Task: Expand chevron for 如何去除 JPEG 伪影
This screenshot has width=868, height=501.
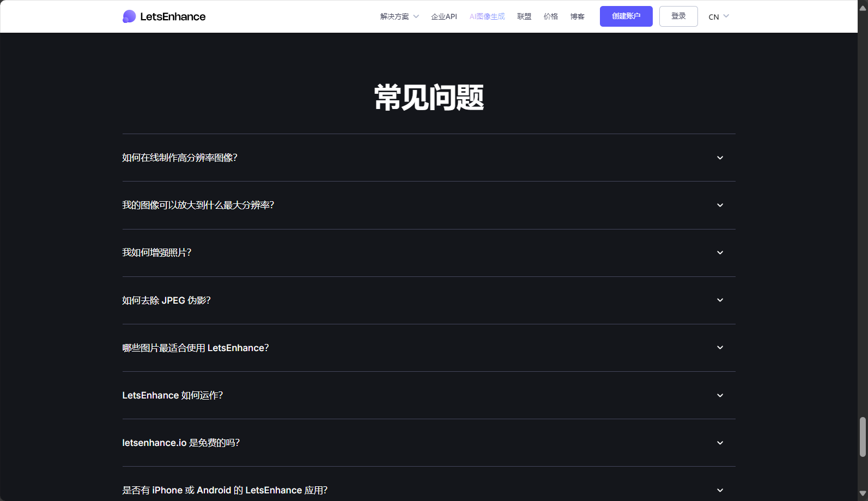Action: click(720, 300)
